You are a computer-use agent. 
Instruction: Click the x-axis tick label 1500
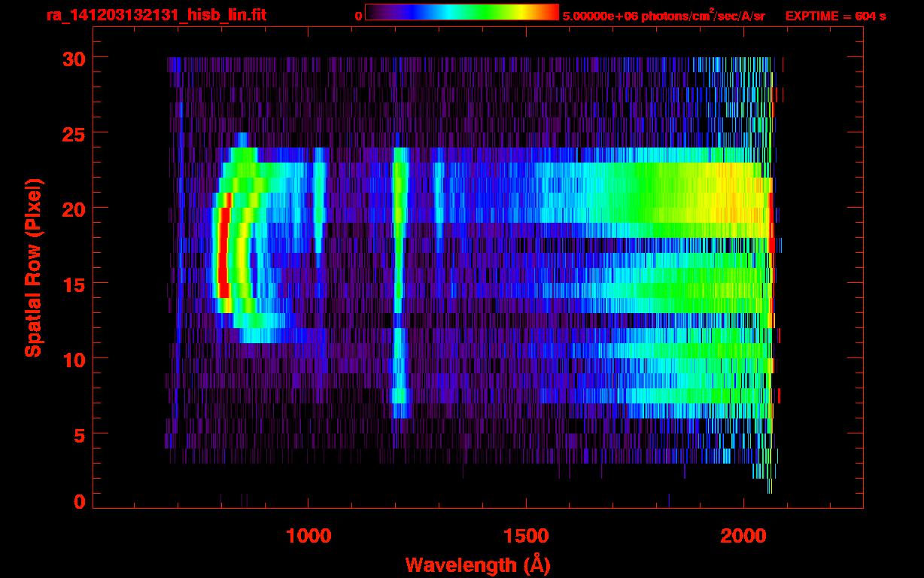[526, 536]
